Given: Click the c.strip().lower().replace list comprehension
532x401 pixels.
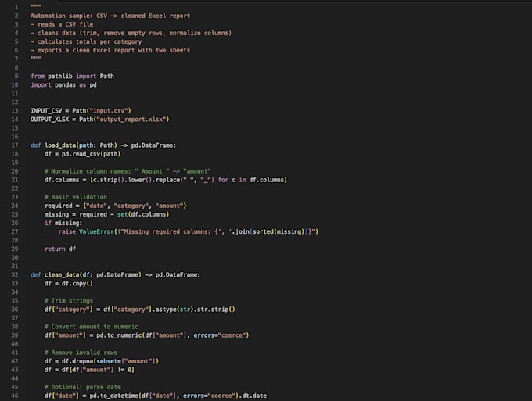Looking at the screenshot, I should click(x=189, y=180).
